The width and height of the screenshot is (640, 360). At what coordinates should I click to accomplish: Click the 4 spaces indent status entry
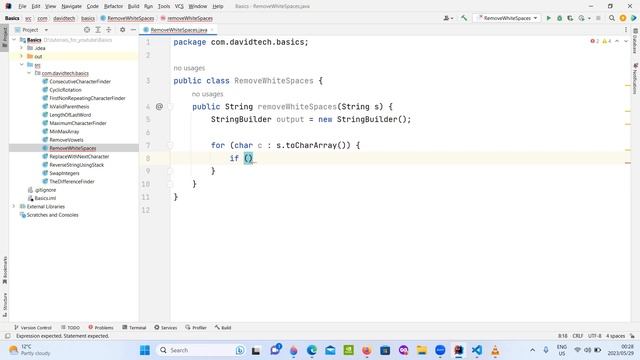click(615, 336)
